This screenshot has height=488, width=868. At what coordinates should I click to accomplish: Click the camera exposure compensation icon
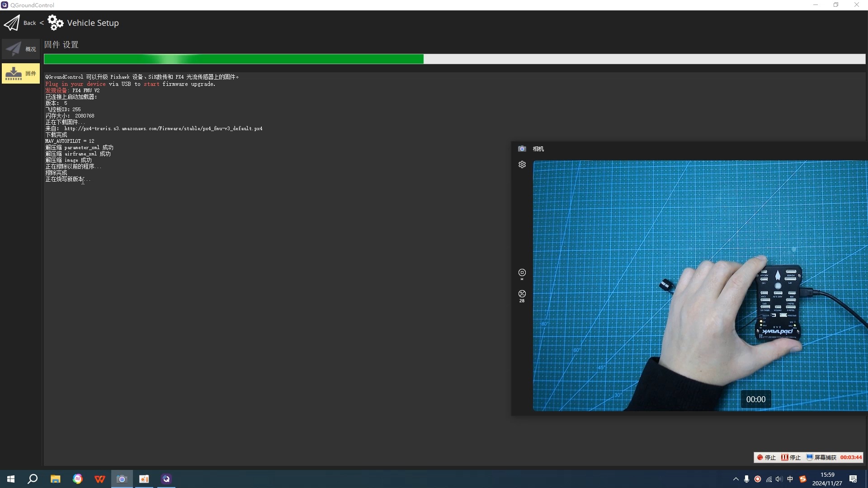click(x=522, y=294)
